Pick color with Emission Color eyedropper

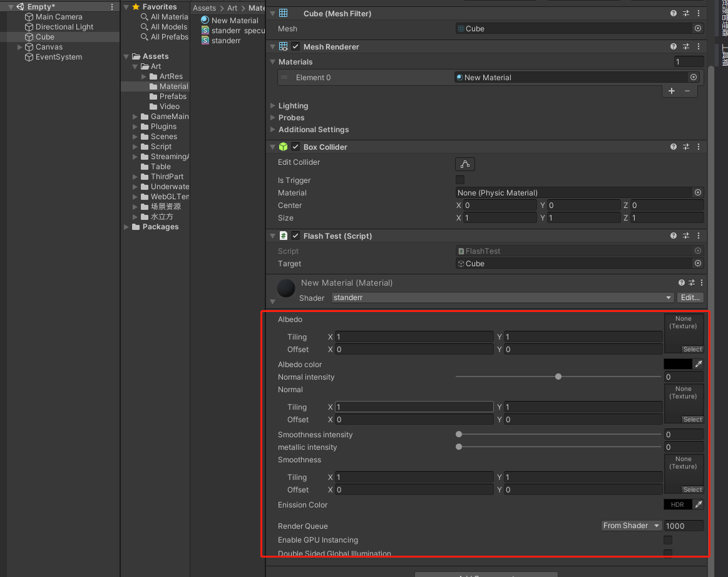699,505
